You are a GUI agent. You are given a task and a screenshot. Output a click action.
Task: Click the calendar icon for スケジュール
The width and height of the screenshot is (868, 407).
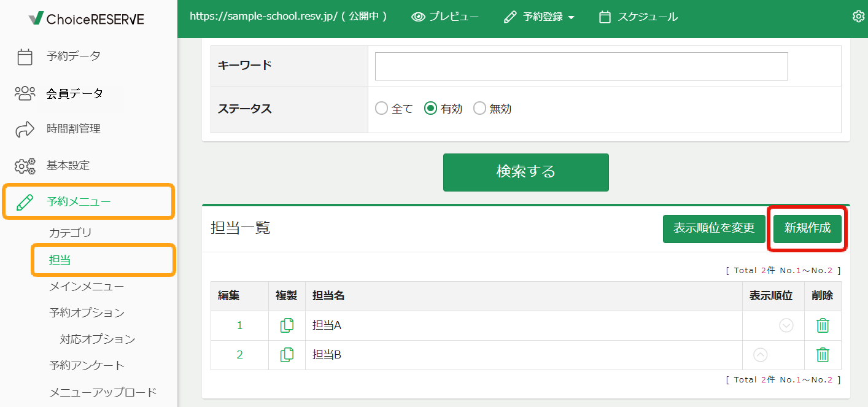click(605, 17)
